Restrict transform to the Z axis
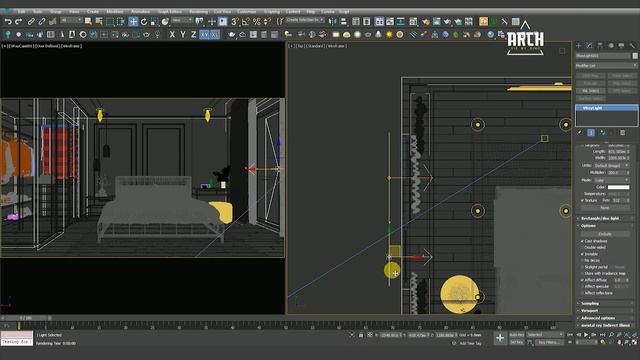This screenshot has width=640, height=360. (x=193, y=35)
